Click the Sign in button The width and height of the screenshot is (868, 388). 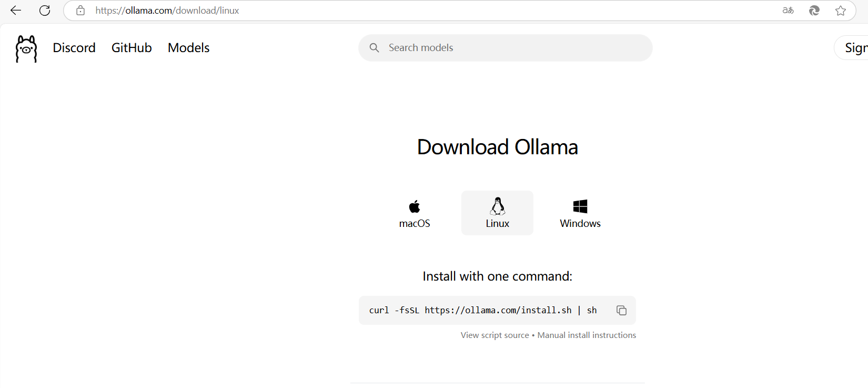[x=852, y=48]
